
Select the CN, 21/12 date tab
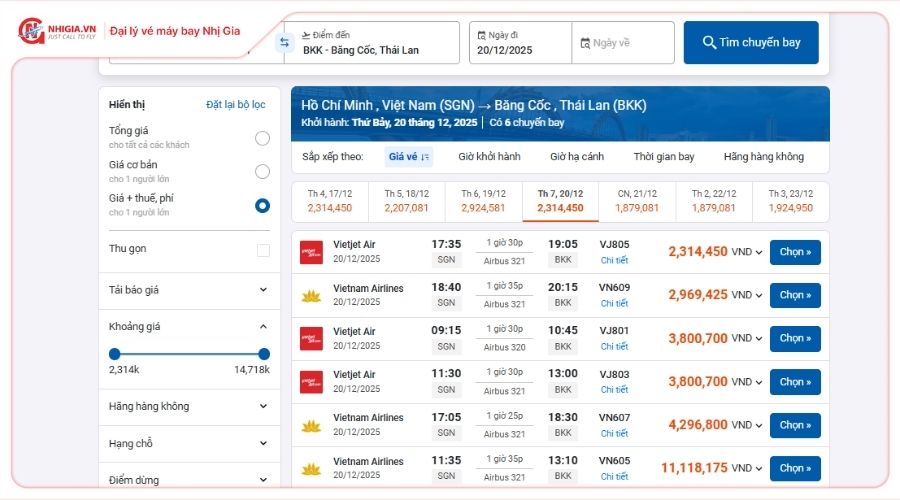tap(637, 201)
